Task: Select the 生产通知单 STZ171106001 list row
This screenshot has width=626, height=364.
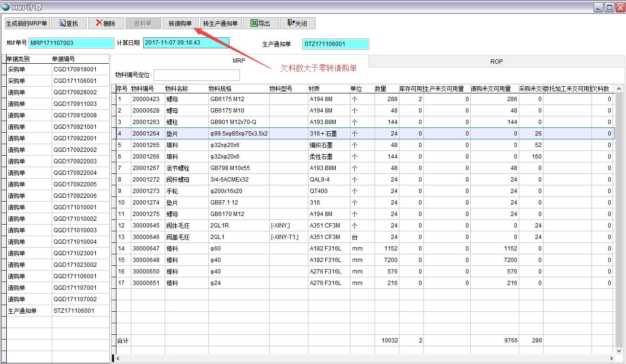Action: click(57, 311)
